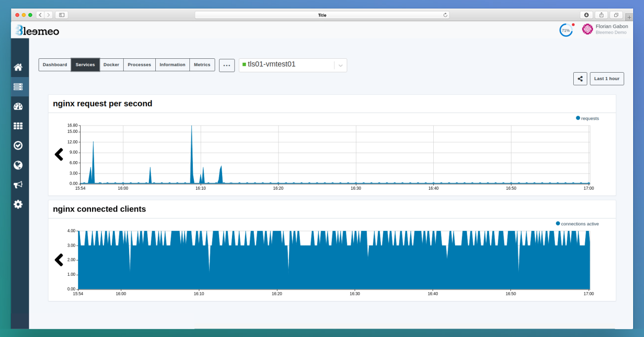Click the Last 1 hour time range button

(x=606, y=78)
